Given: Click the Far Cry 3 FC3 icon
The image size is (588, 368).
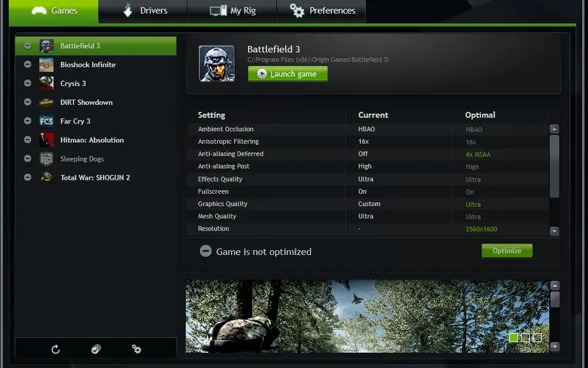Looking at the screenshot, I should click(x=47, y=121).
